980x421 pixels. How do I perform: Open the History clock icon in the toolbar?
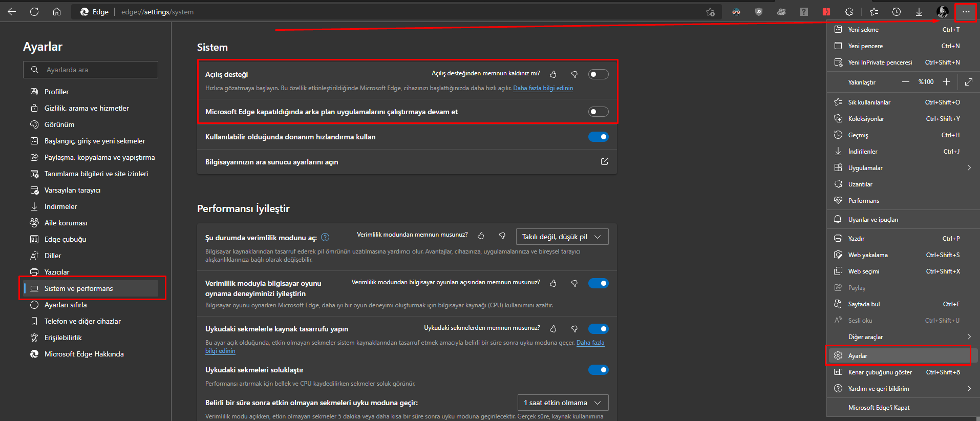pos(897,12)
